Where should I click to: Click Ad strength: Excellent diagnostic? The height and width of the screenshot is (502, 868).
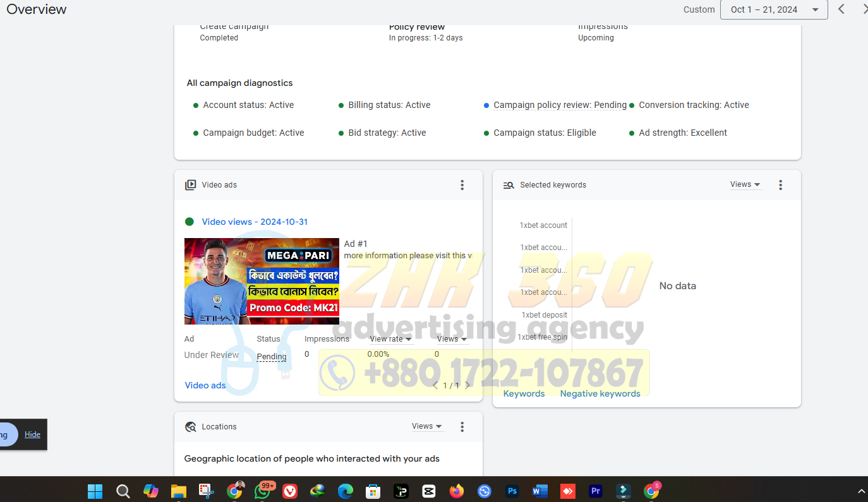683,133
